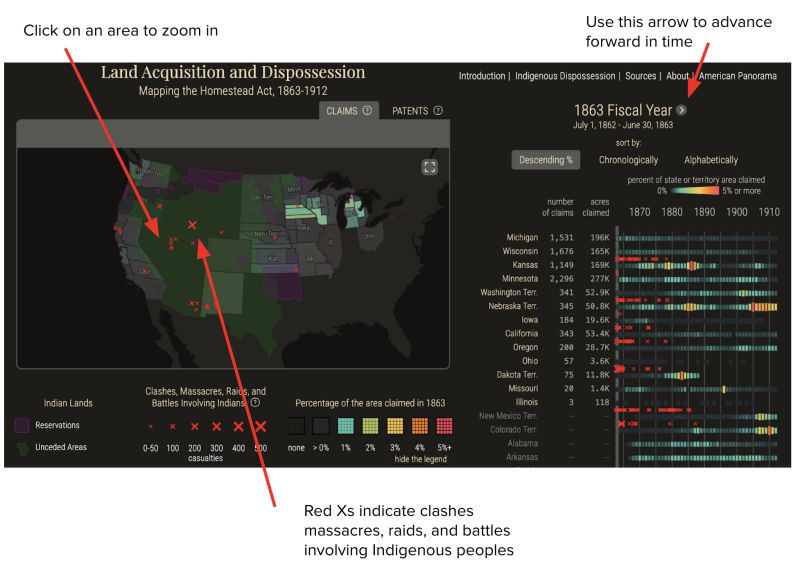The height and width of the screenshot is (572, 800).
Task: Switch to the PATENTS tab
Action: (x=410, y=111)
